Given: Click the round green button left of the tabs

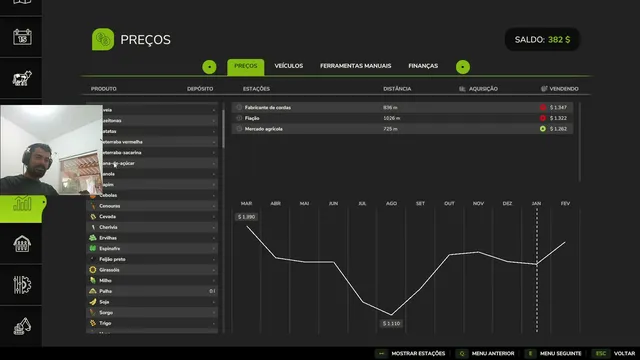Looking at the screenshot, I should [209, 67].
